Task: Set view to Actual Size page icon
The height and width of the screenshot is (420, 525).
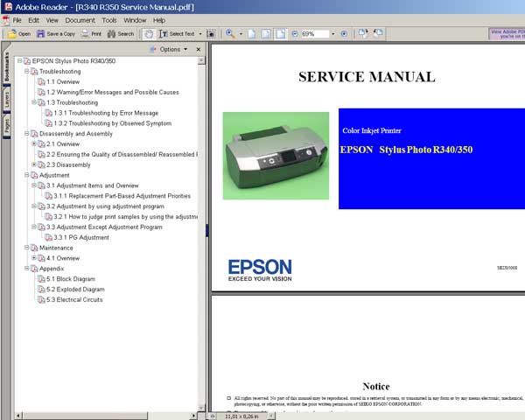Action: 252,34
